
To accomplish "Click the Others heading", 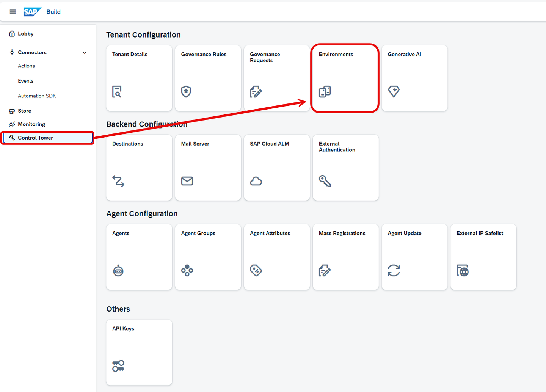I will pyautogui.click(x=118, y=309).
